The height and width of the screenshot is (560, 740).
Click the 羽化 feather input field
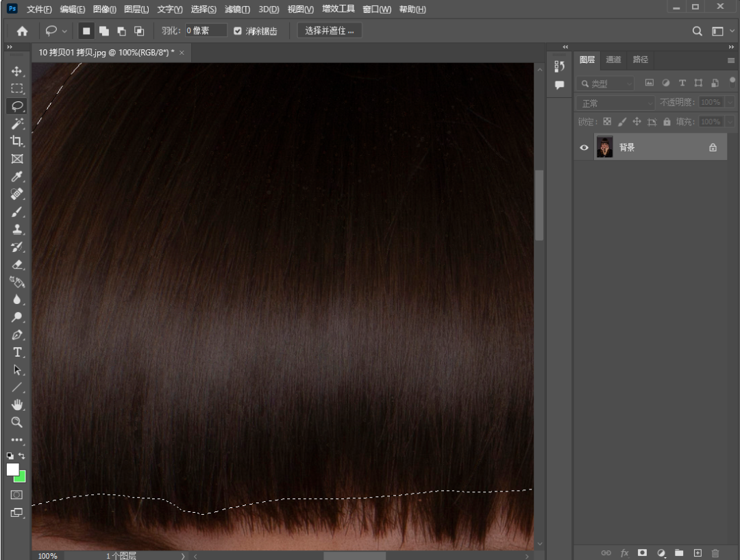(x=206, y=31)
